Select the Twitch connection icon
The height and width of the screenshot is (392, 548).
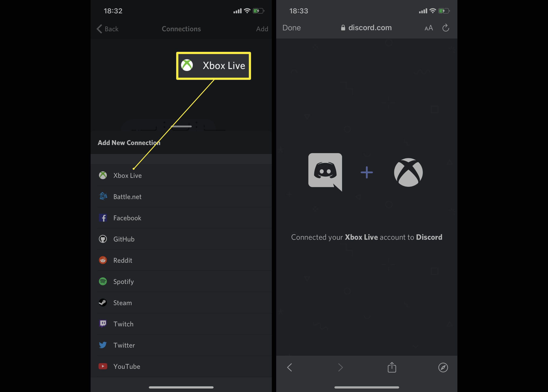click(x=103, y=324)
